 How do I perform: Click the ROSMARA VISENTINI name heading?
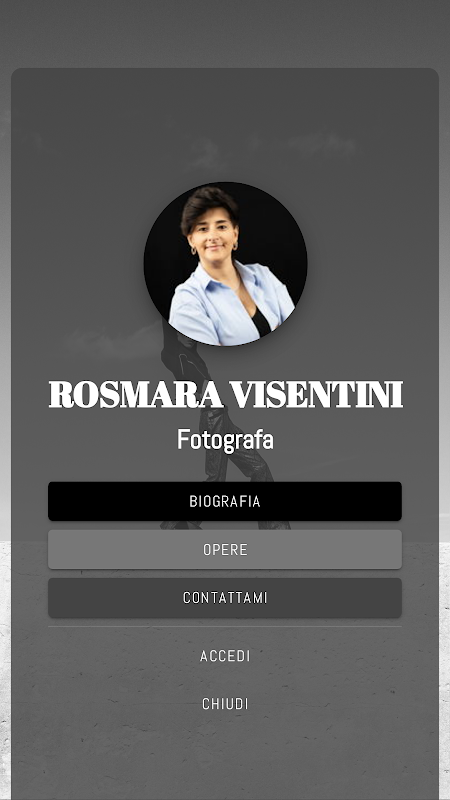pos(226,394)
